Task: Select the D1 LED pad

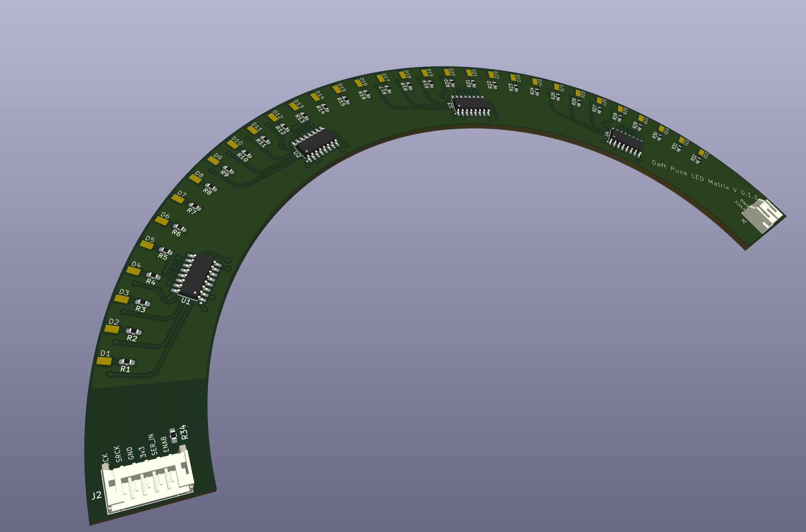Action: click(x=105, y=361)
